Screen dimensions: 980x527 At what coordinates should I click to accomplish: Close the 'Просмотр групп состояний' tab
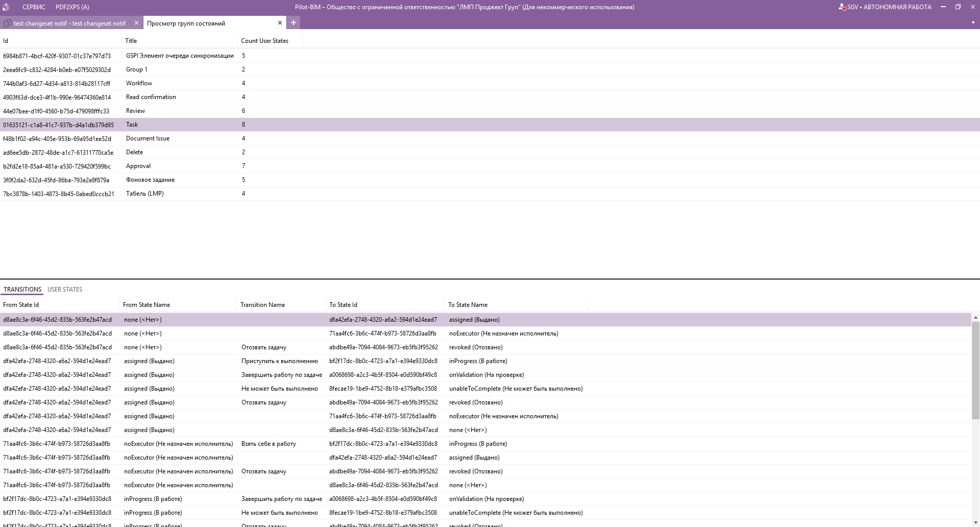pos(280,23)
